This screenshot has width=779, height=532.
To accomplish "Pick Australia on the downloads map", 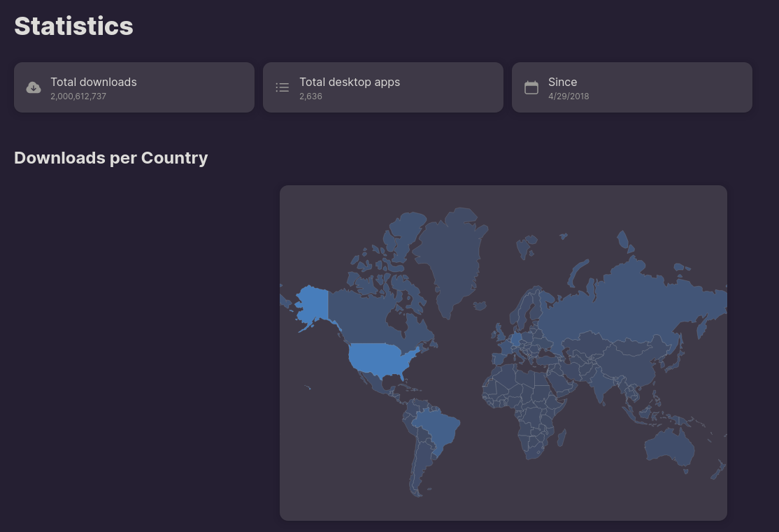I will 669,444.
